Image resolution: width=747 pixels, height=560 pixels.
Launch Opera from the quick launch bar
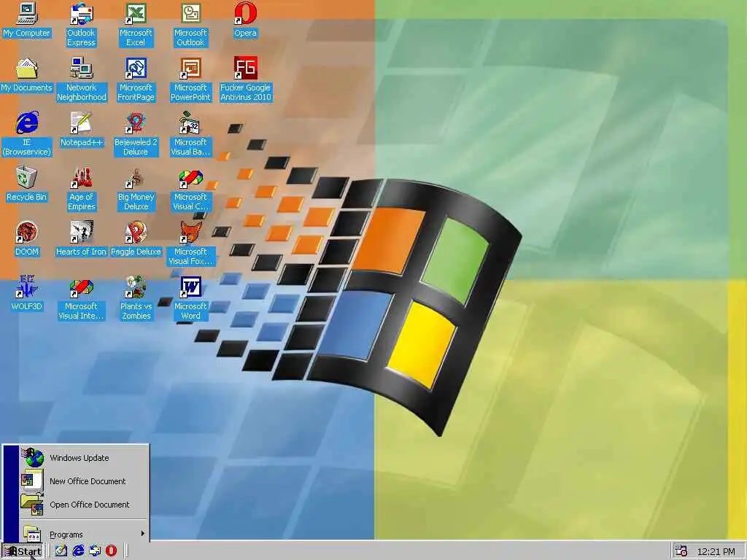click(111, 551)
